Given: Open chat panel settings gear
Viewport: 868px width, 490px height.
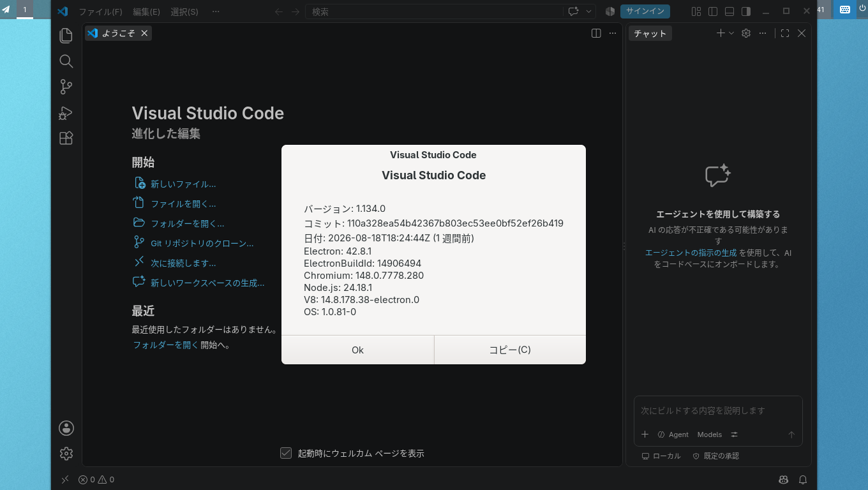Looking at the screenshot, I should tap(746, 33).
